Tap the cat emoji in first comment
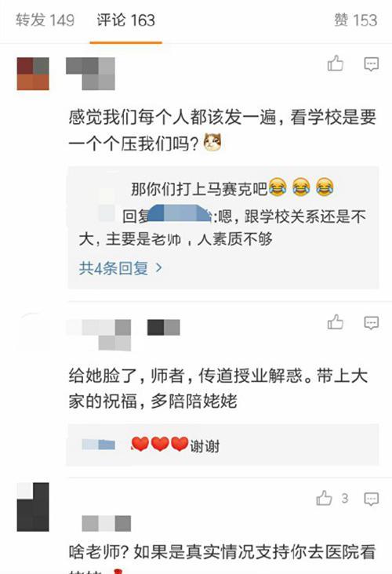The image size is (392, 574). tap(212, 143)
